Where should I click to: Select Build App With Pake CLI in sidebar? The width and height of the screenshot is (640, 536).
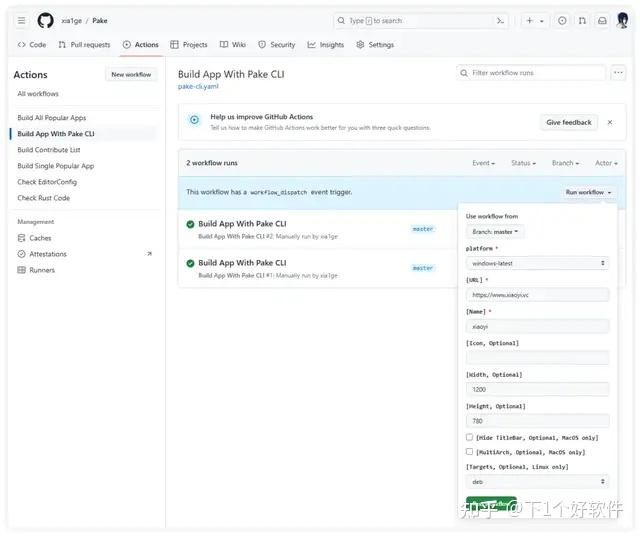56,134
